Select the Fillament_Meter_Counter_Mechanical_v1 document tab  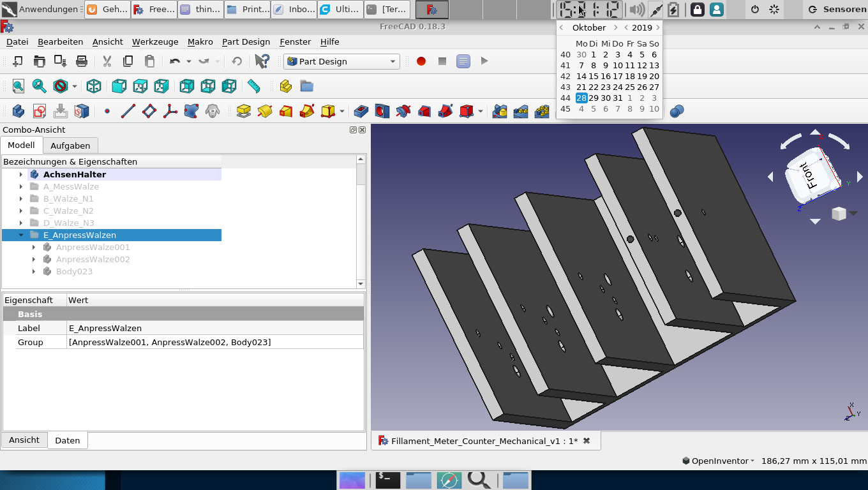pos(484,441)
